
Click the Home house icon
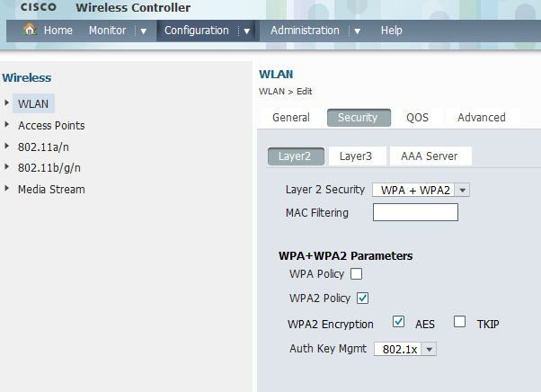pyautogui.click(x=30, y=30)
